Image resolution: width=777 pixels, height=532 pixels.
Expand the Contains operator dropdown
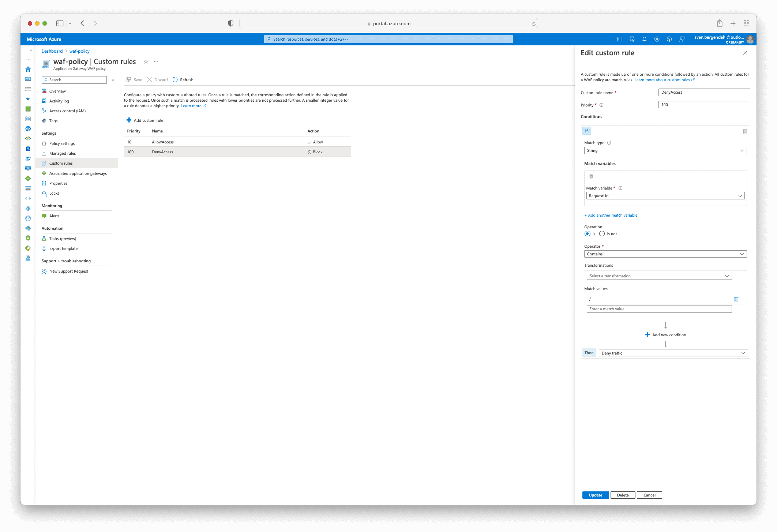pyautogui.click(x=665, y=254)
